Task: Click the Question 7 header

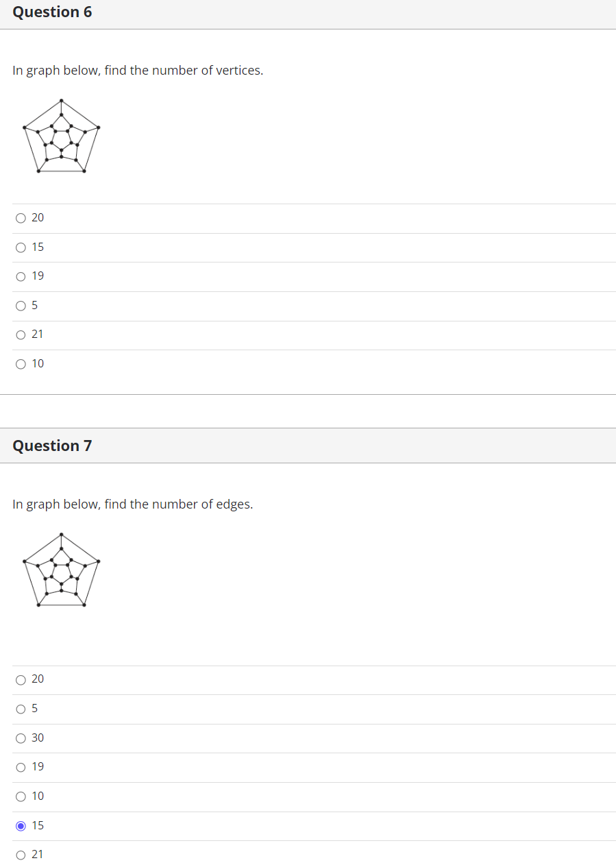Action: [x=52, y=446]
